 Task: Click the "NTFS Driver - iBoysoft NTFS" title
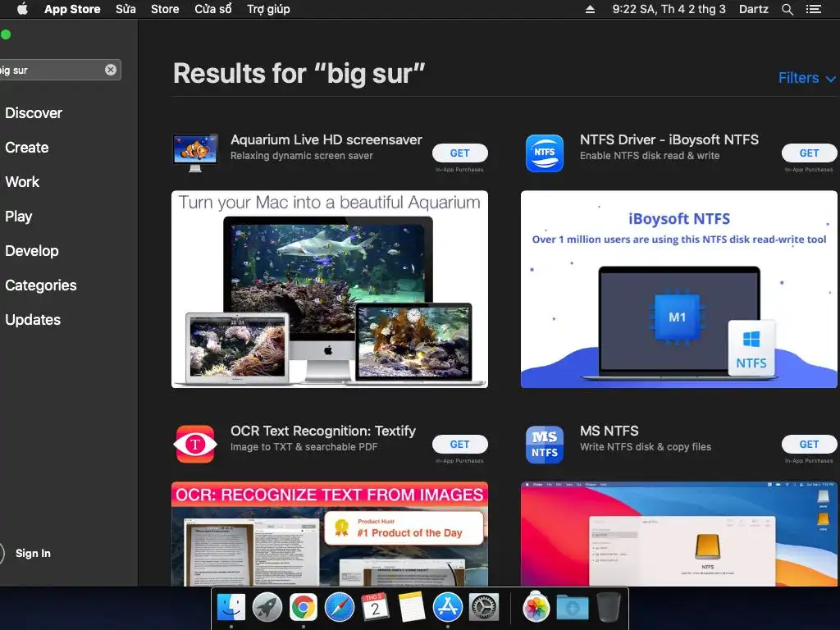669,139
